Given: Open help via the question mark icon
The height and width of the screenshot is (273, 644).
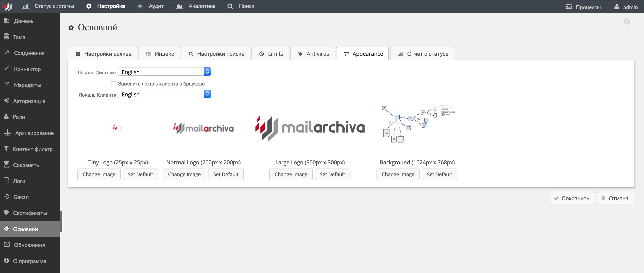Looking at the screenshot, I should [627, 22].
